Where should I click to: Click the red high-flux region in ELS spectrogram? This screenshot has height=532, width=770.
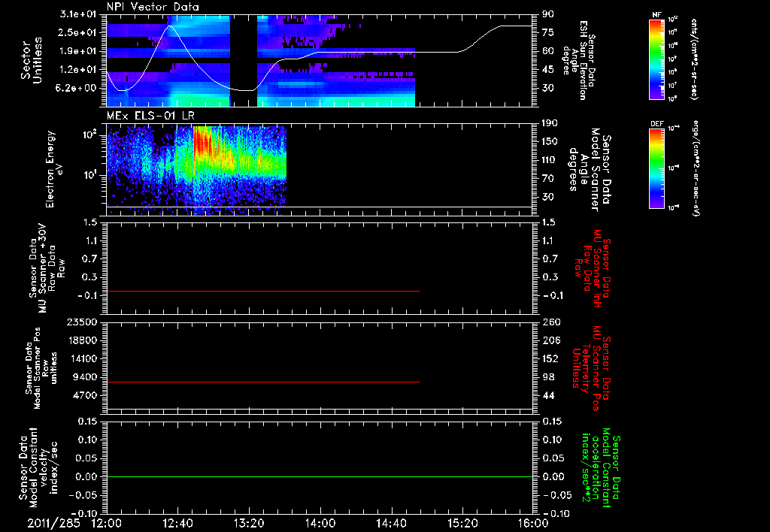pyautogui.click(x=202, y=142)
